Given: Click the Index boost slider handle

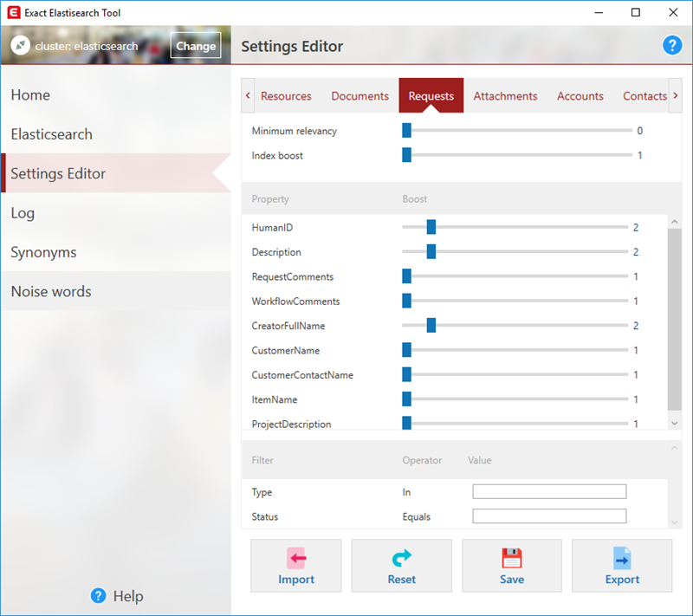Looking at the screenshot, I should 406,155.
